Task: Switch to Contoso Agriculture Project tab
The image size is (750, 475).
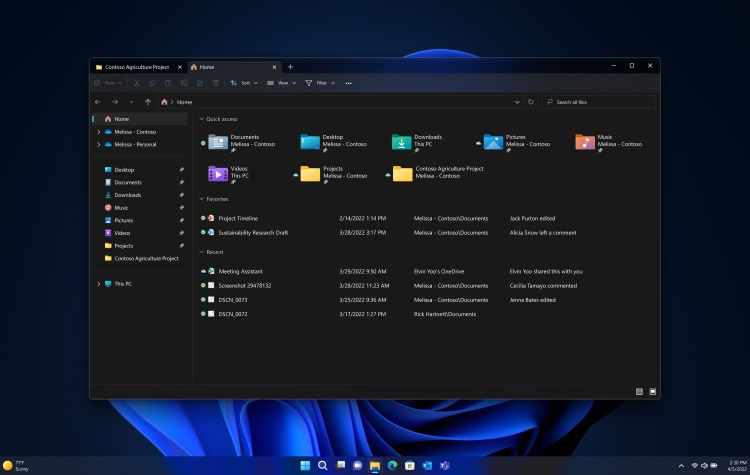Action: click(136, 67)
